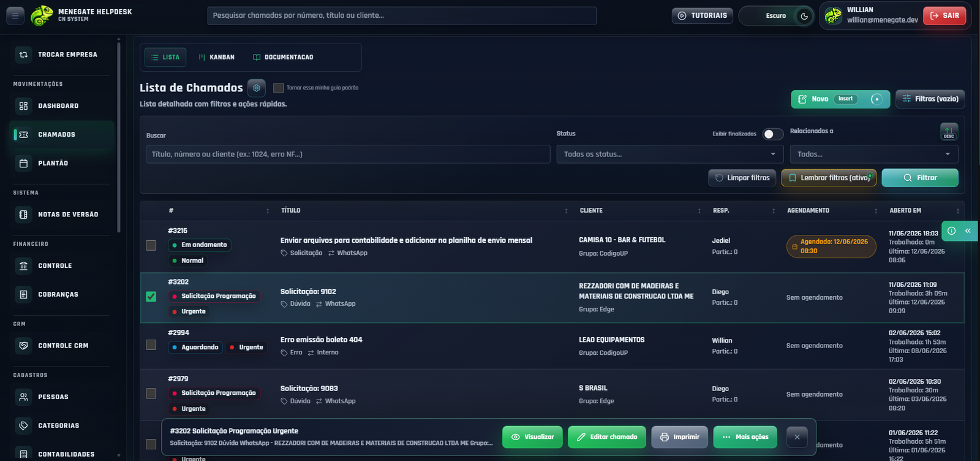980x461 pixels.
Task: Sort by the Título column arrows
Action: (566, 211)
